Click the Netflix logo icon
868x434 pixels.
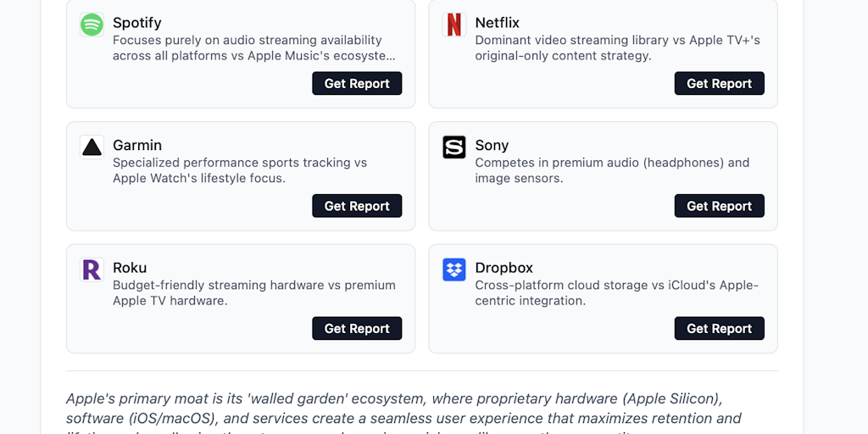pos(454,25)
